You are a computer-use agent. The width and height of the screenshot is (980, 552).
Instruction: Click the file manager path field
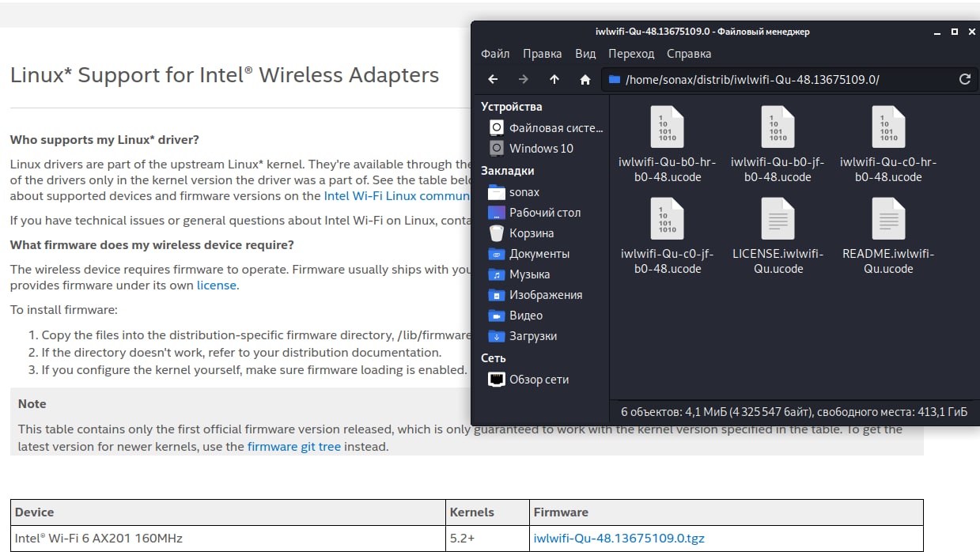789,79
